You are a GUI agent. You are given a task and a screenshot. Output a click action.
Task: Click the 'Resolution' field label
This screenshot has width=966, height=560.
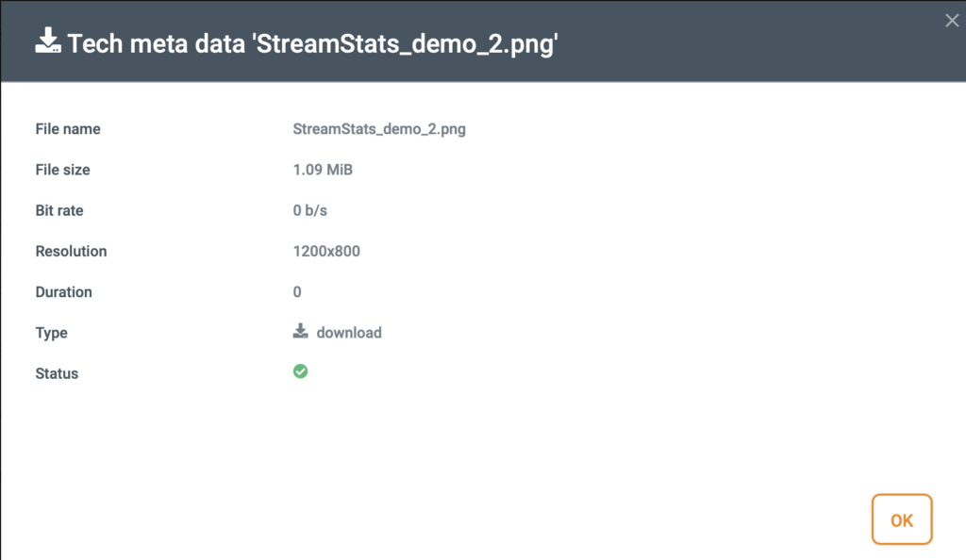point(71,252)
